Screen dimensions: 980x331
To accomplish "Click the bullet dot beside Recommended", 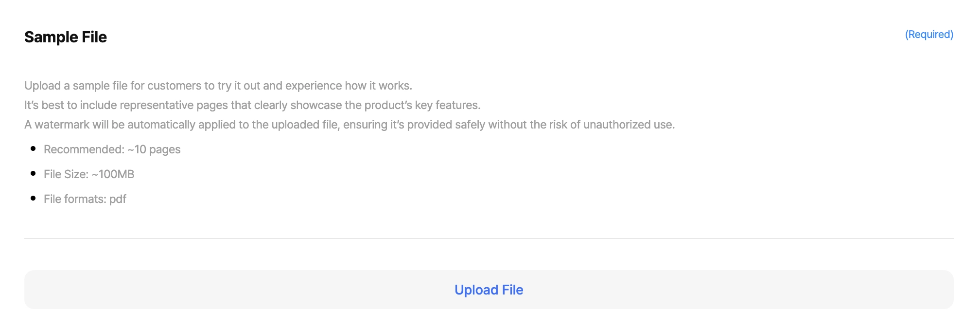I will (x=33, y=149).
